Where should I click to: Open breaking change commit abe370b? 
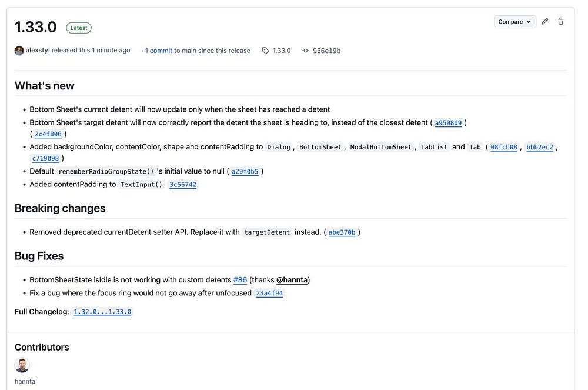pos(342,232)
